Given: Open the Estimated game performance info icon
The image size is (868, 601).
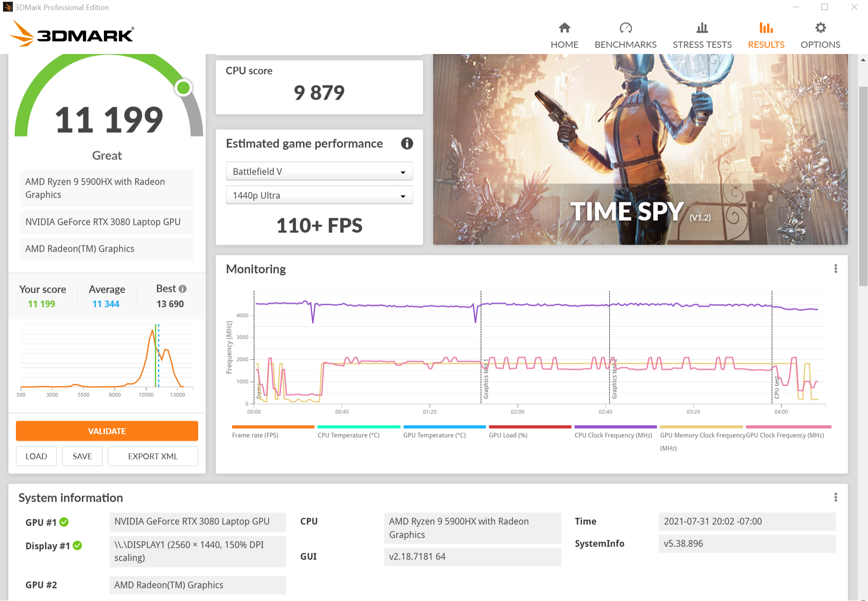Looking at the screenshot, I should click(407, 144).
